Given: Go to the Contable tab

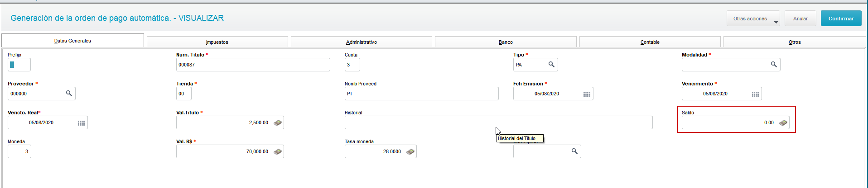Looking at the screenshot, I should (x=650, y=42).
